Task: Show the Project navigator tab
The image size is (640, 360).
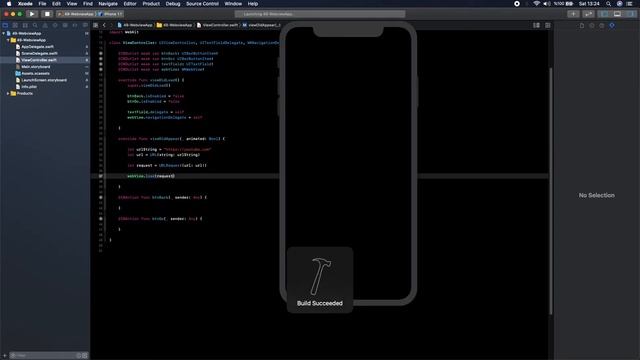Action: pos(5,25)
